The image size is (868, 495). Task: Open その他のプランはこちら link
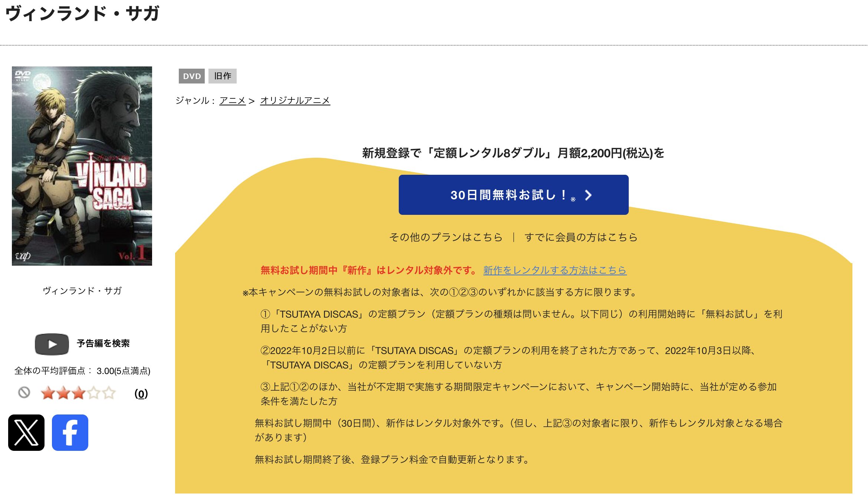click(x=445, y=237)
